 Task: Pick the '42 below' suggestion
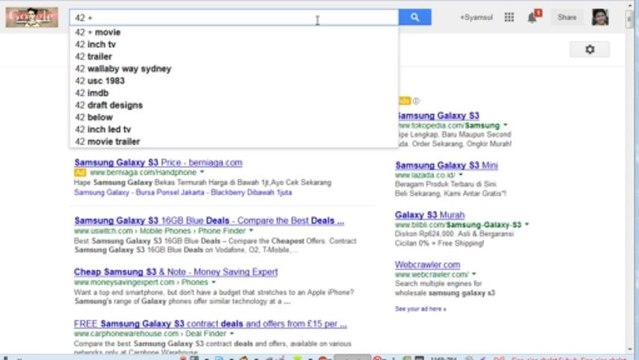(x=234, y=117)
